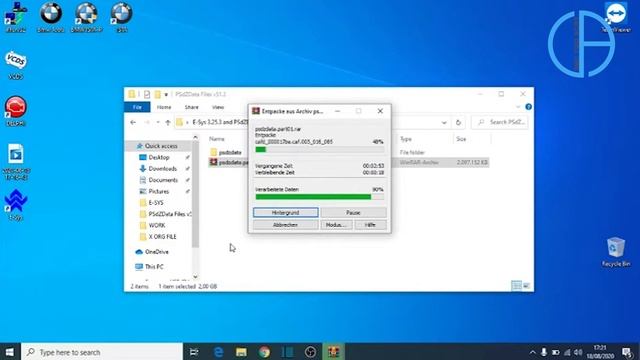
Task: Open volume control in system tray
Action: coord(578,352)
